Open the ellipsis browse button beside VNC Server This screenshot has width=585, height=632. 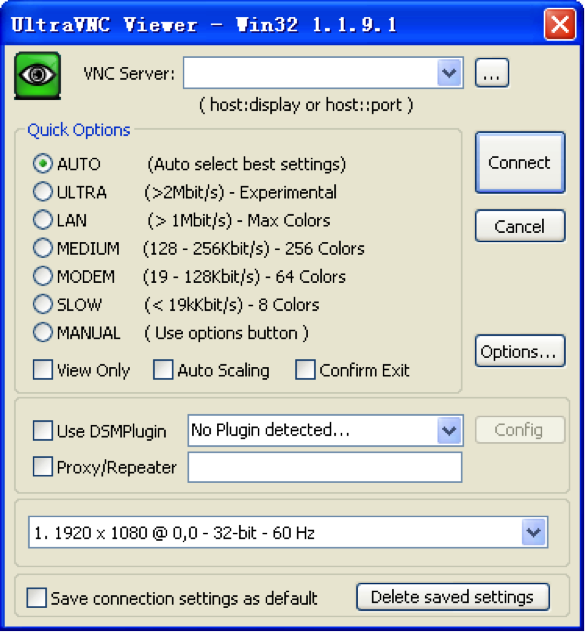coord(492,73)
